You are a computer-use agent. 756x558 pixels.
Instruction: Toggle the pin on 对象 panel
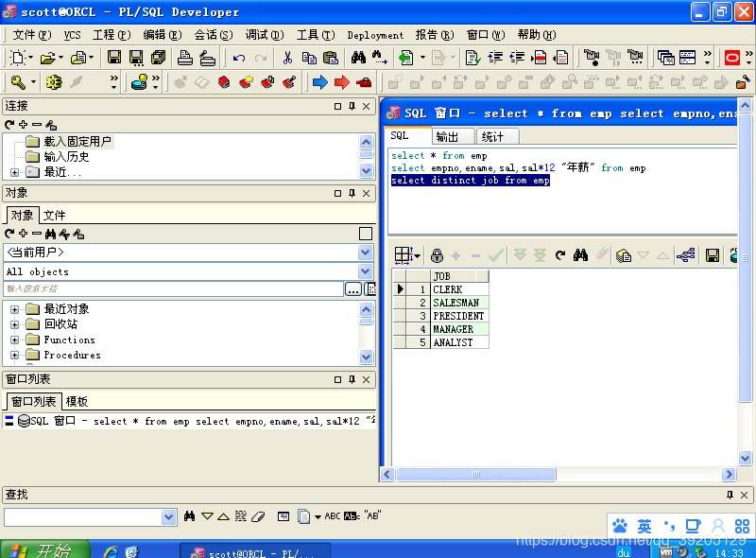tap(352, 193)
